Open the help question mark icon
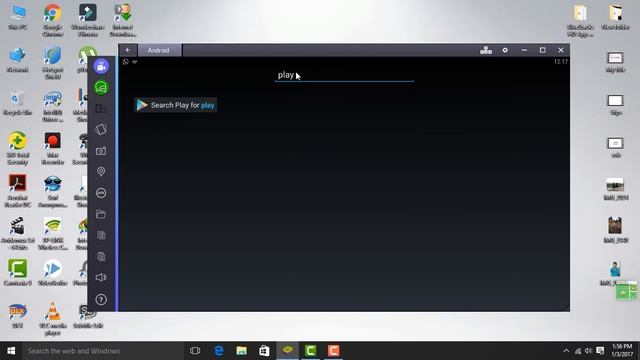Viewport: 640px width, 360px height. click(101, 300)
